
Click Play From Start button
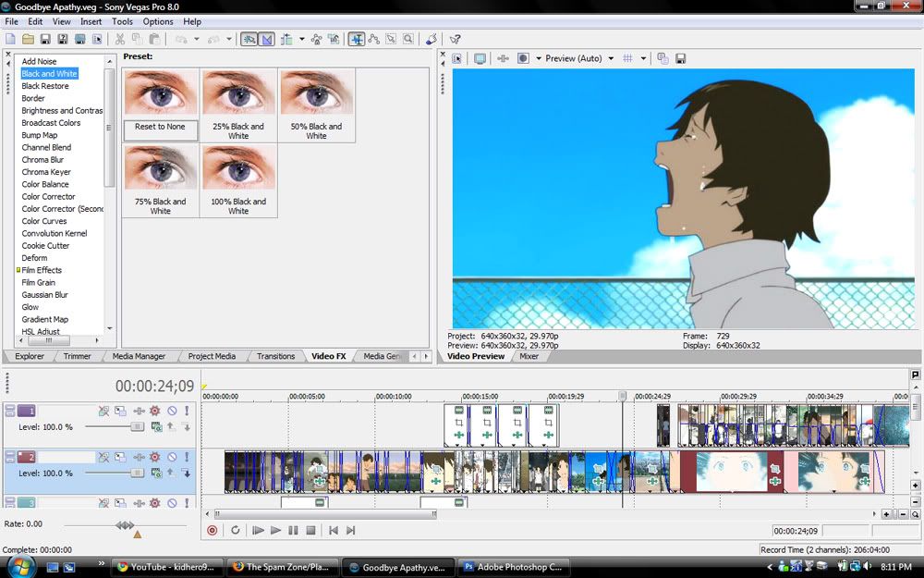(258, 530)
